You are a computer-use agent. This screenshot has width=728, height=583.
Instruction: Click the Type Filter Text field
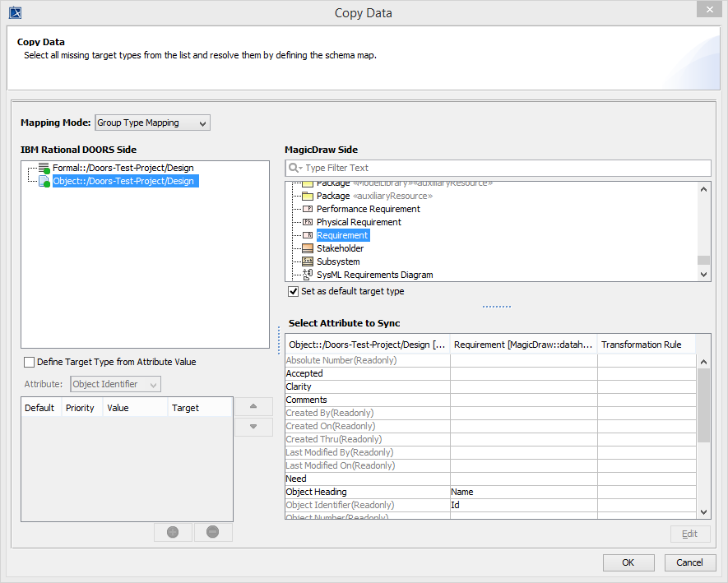502,168
